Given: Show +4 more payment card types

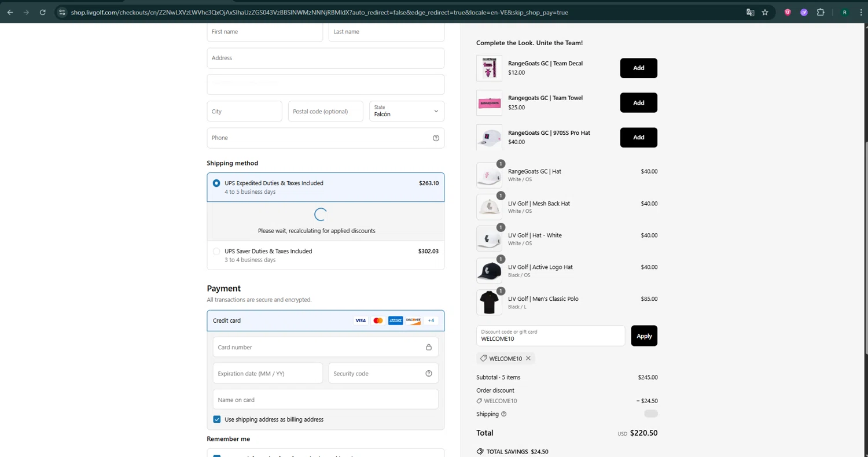Looking at the screenshot, I should [x=431, y=320].
